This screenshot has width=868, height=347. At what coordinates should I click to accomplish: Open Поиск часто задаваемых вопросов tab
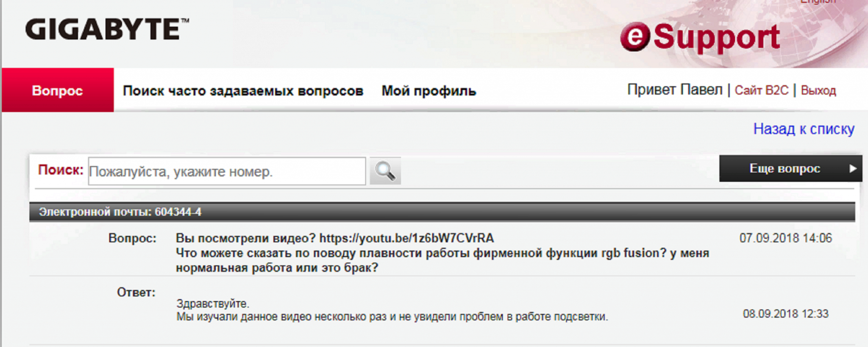pos(243,91)
